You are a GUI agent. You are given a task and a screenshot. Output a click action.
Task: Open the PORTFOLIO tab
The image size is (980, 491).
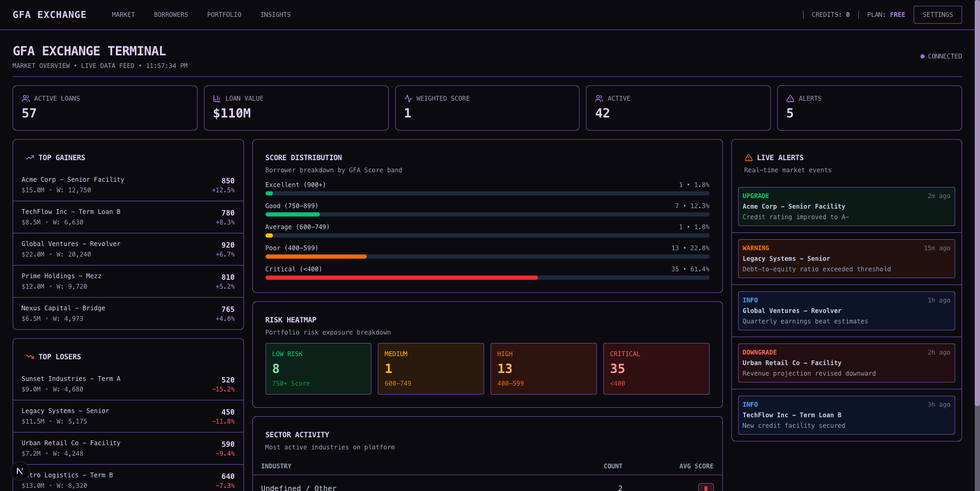(224, 14)
